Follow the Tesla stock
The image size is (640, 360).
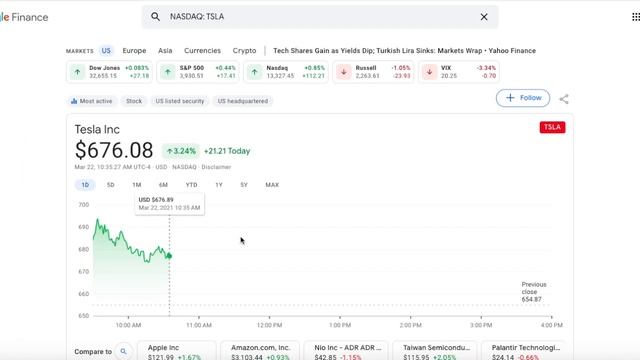click(523, 98)
